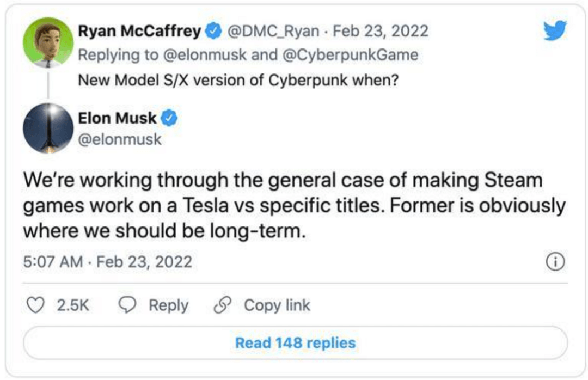This screenshot has width=588, height=380.
Task: Click @elonmusk in the Replying to line
Action: (x=205, y=55)
